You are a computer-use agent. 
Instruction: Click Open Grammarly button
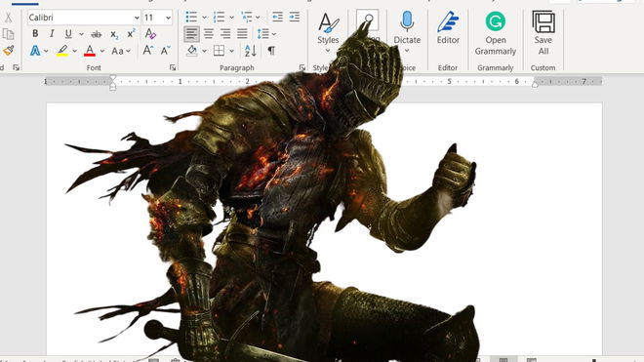point(496,33)
